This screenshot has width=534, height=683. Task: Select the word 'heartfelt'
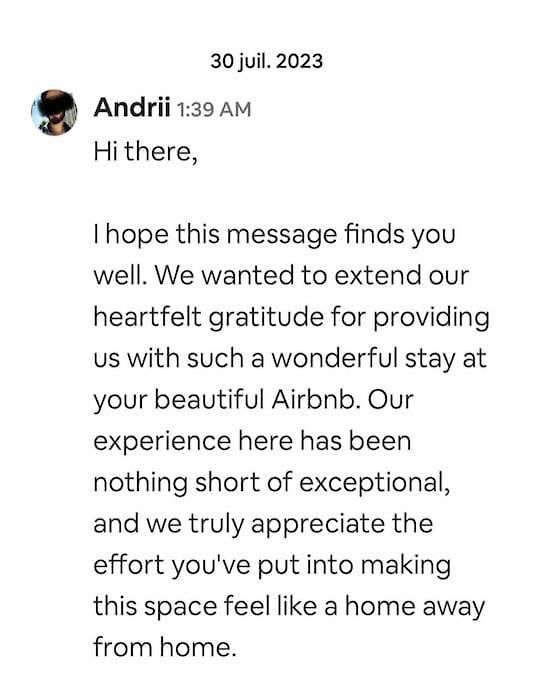(148, 316)
